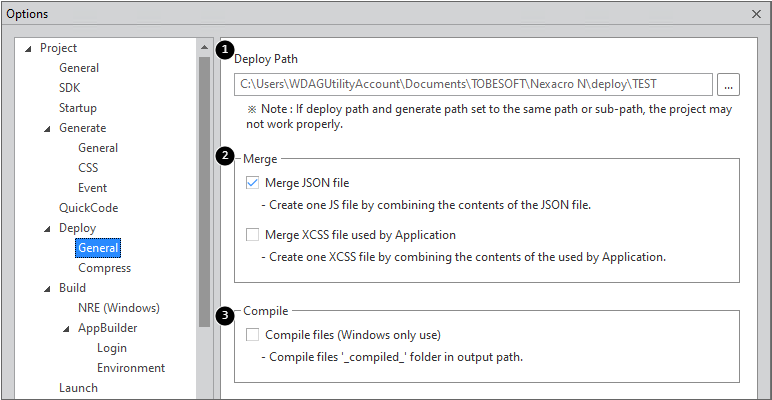Select the SDK option in tree

(69, 88)
